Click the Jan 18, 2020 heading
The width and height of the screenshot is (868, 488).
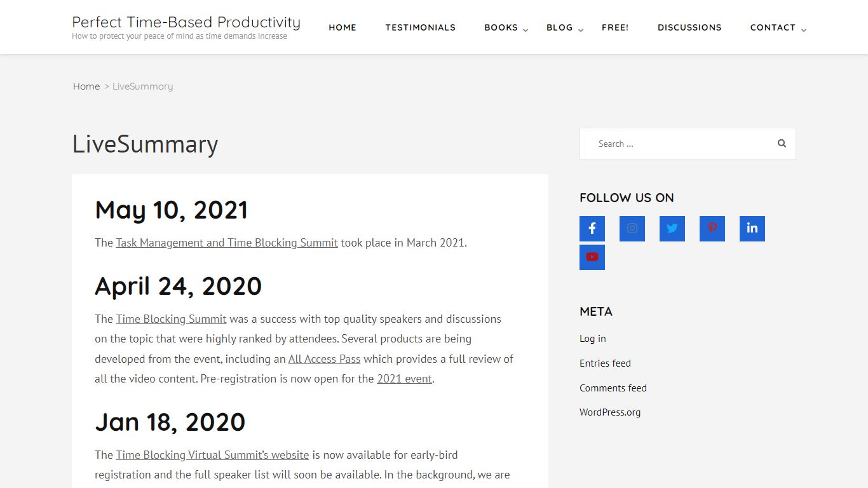(170, 423)
